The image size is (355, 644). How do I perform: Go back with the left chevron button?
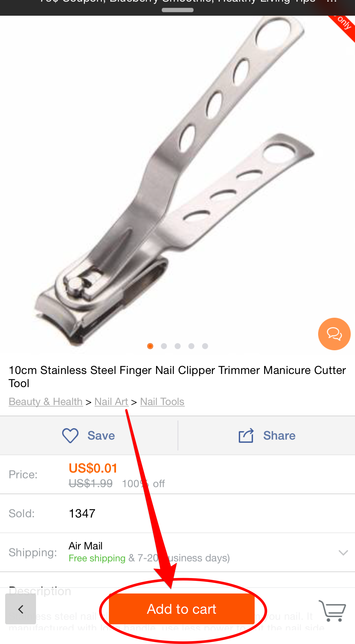pyautogui.click(x=21, y=609)
